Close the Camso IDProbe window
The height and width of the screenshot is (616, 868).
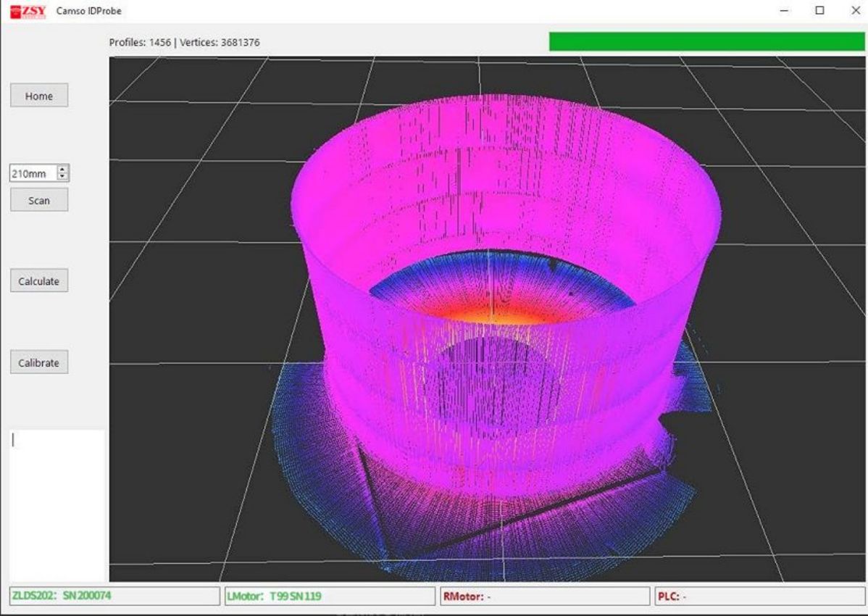[x=854, y=11]
